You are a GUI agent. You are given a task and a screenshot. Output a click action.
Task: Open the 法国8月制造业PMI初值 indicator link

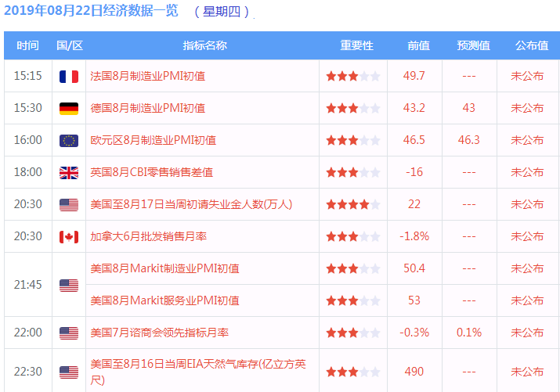(147, 76)
